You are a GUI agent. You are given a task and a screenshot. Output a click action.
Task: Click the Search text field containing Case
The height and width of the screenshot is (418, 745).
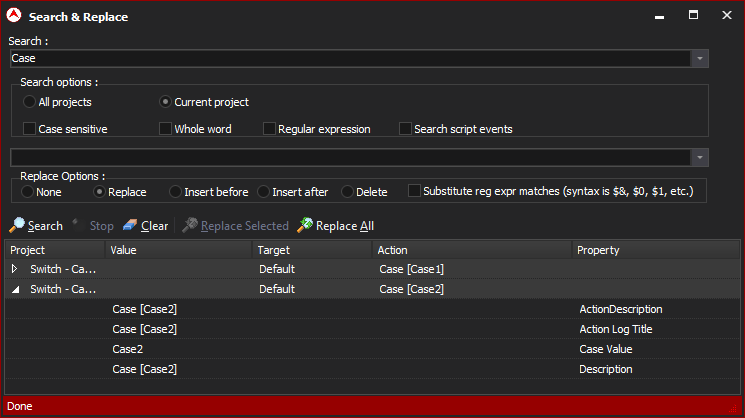(x=350, y=58)
